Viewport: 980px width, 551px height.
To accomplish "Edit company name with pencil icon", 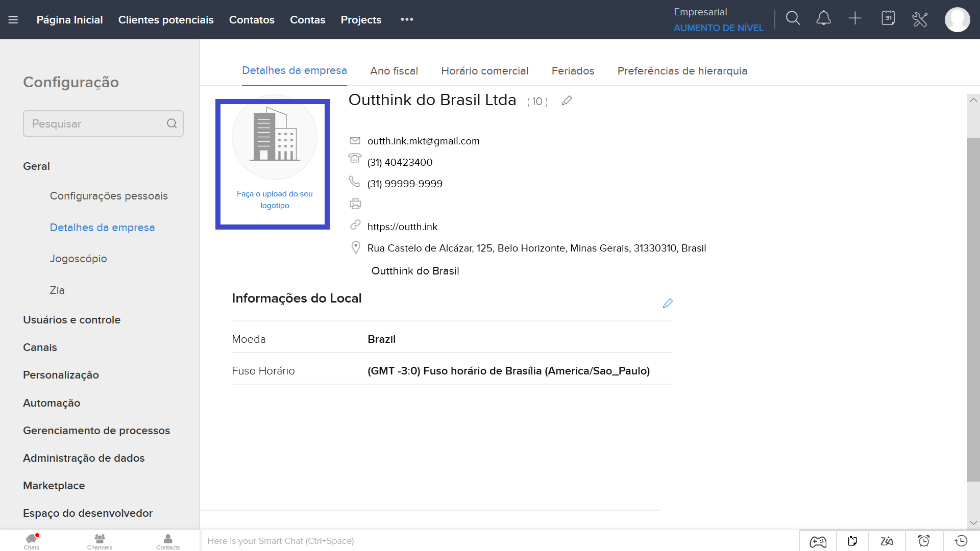I will pyautogui.click(x=567, y=101).
